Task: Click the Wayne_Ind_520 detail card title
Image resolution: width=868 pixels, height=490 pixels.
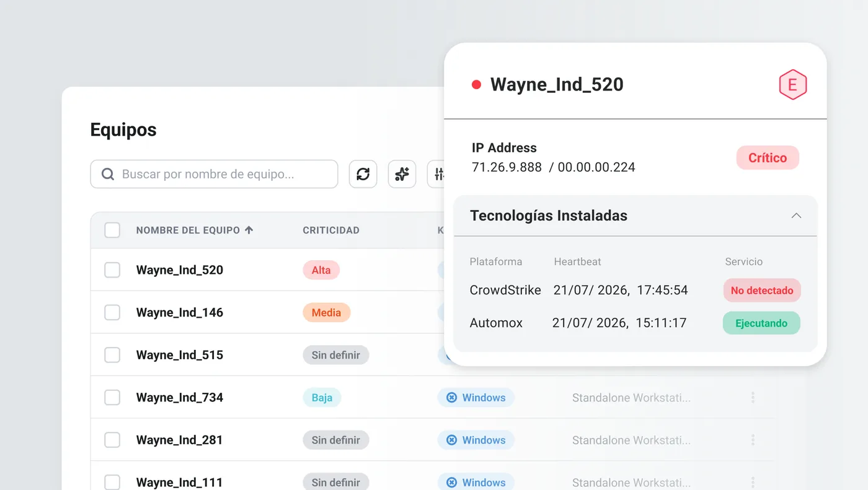Action: pos(557,85)
